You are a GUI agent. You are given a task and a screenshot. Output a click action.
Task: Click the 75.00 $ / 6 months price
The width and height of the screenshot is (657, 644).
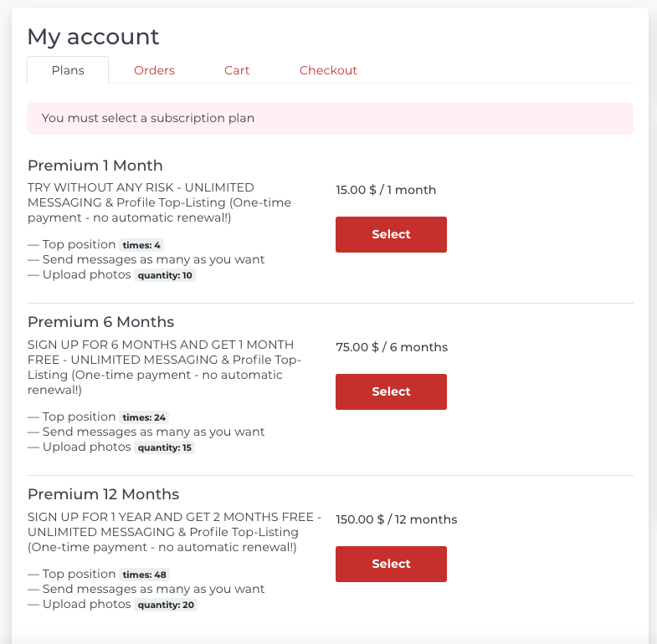point(392,347)
